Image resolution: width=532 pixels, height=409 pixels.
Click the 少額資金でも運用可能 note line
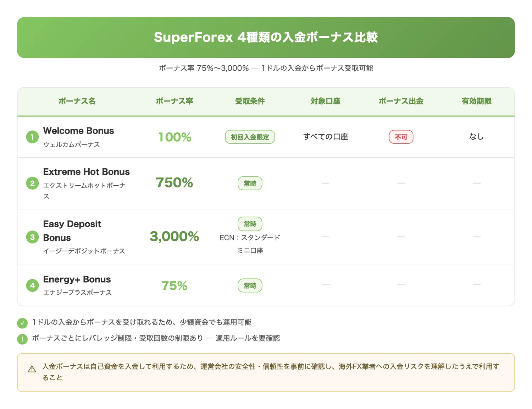click(142, 322)
